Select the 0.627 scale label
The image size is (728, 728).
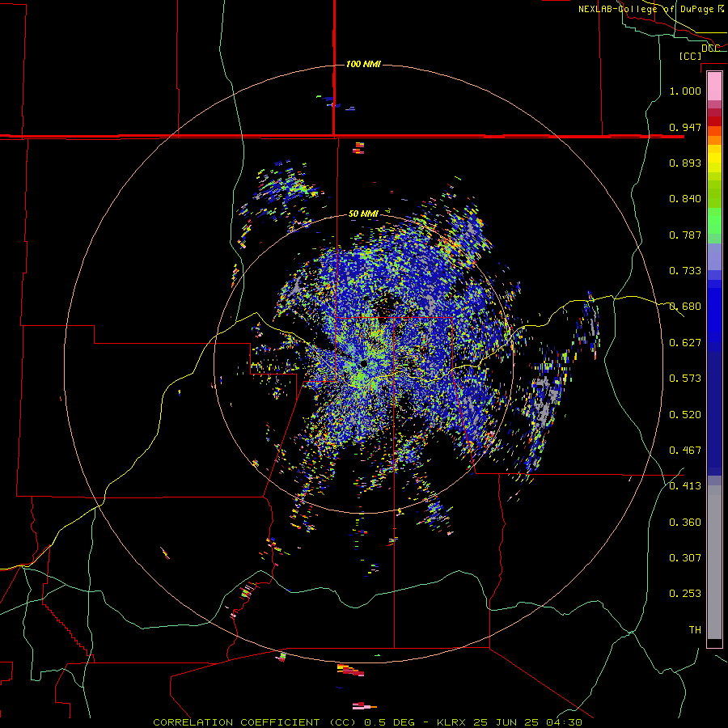click(685, 343)
